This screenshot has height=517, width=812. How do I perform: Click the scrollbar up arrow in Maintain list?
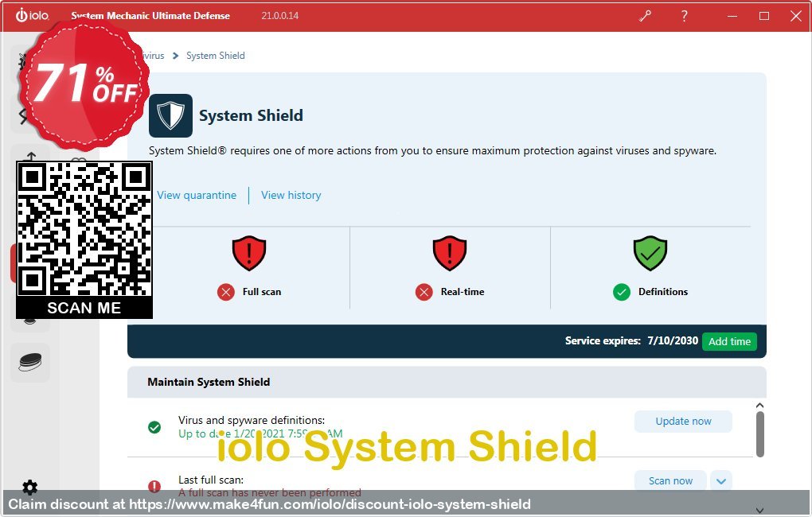coord(759,405)
